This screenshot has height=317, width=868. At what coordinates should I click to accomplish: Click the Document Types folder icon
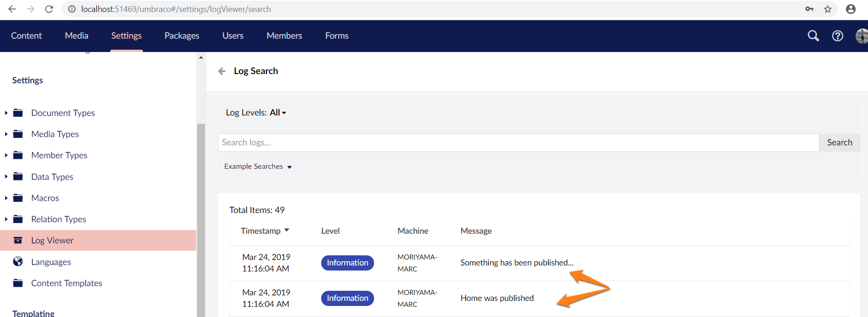[18, 113]
